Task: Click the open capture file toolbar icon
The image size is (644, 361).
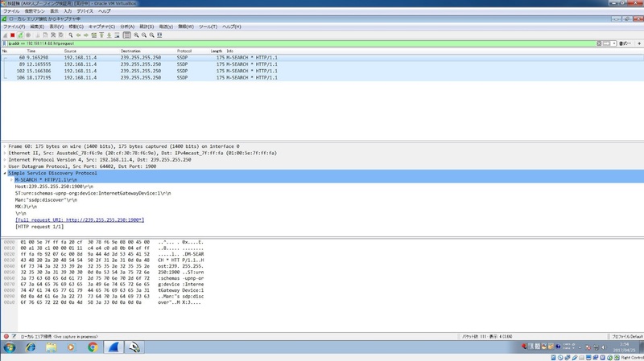Action: pyautogui.click(x=37, y=35)
